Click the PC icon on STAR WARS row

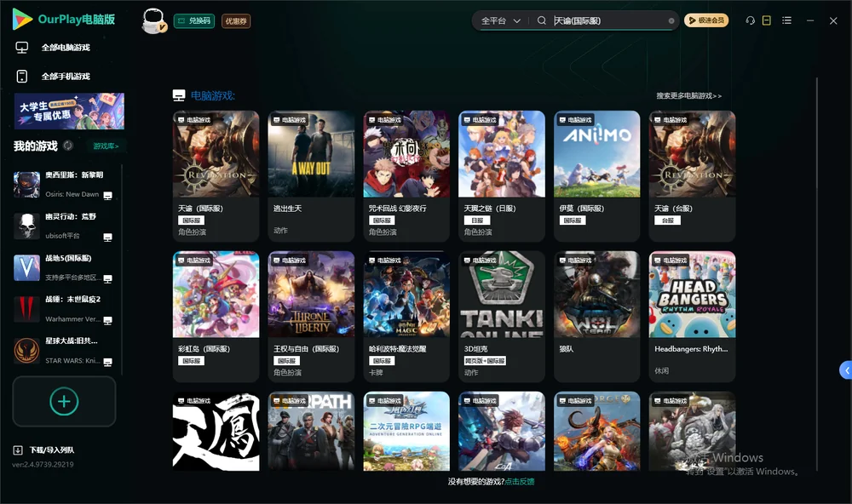coord(107,363)
